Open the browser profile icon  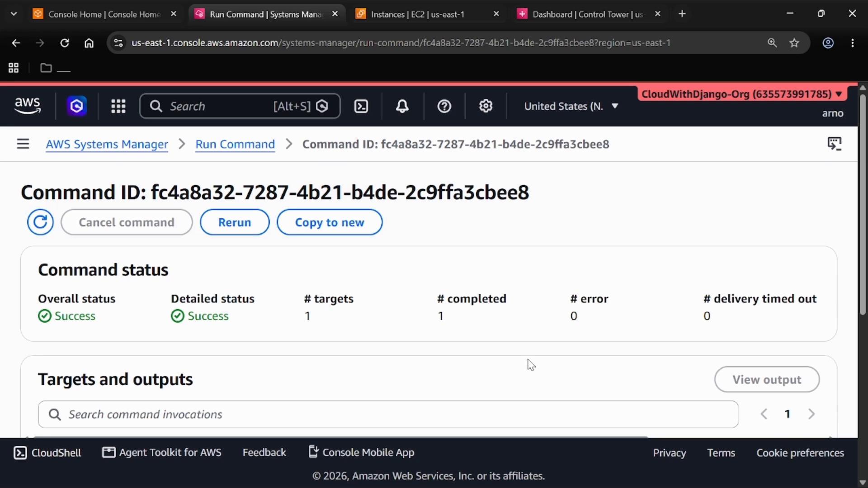[828, 43]
